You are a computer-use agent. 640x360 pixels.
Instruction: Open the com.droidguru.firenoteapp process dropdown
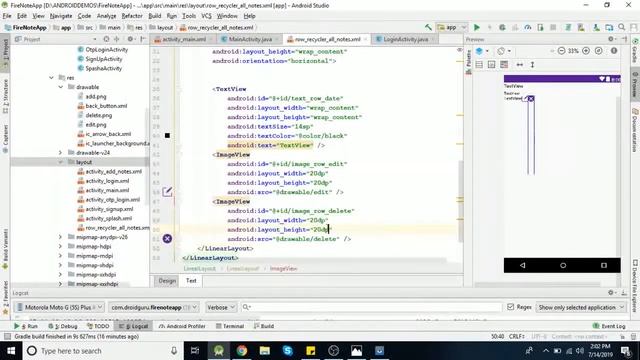coord(154,307)
